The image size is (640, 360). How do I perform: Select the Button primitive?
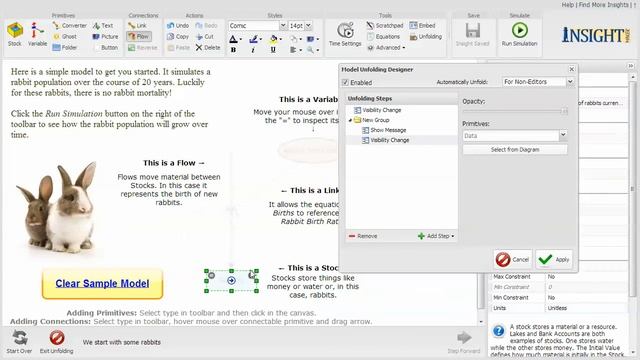[x=105, y=47]
